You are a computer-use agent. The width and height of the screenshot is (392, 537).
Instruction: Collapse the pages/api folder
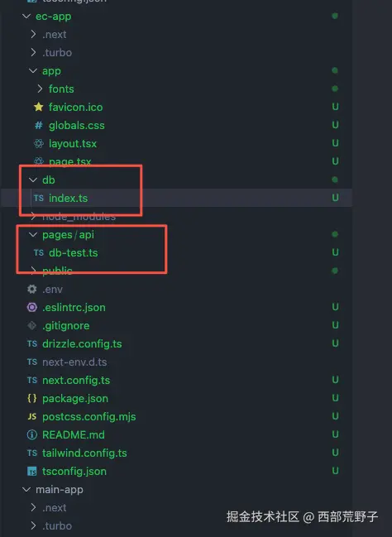(x=33, y=235)
